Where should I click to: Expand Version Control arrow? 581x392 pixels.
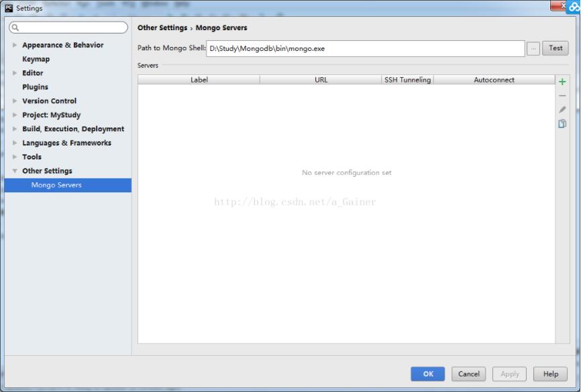pyautogui.click(x=15, y=101)
